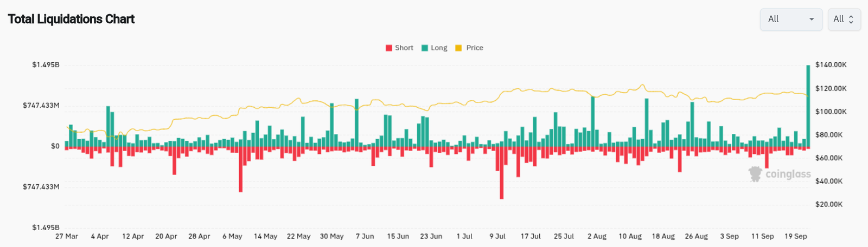868x247 pixels.
Task: Click the $1.495B top left axis label
Action: click(46, 64)
